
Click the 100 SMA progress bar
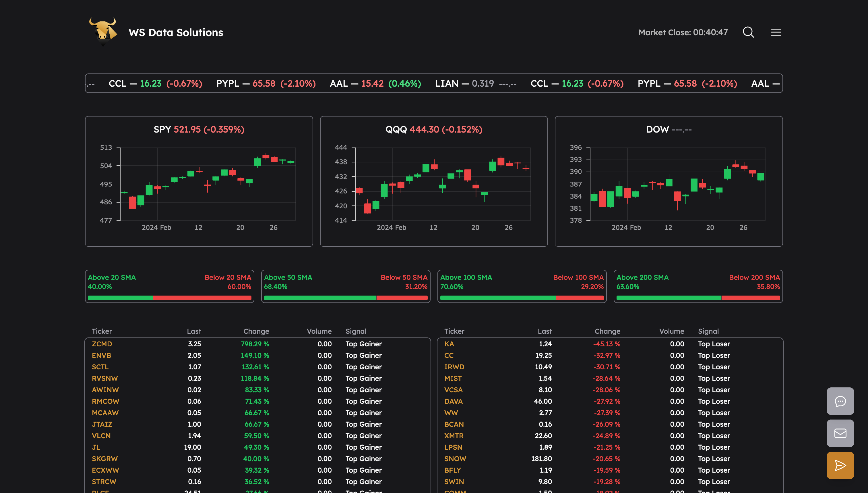click(522, 298)
